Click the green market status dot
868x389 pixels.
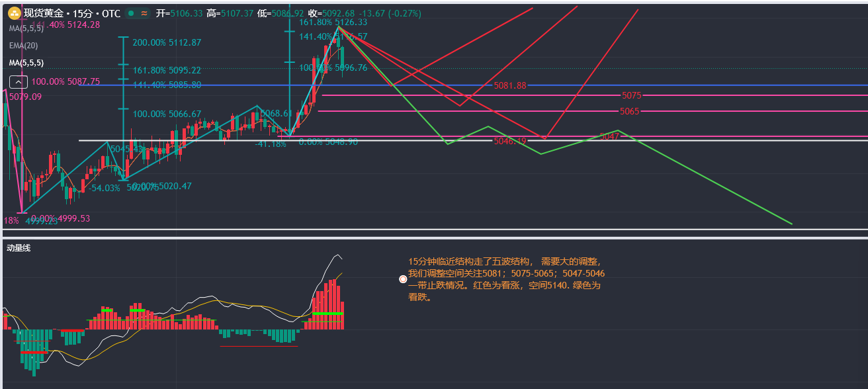tap(131, 13)
